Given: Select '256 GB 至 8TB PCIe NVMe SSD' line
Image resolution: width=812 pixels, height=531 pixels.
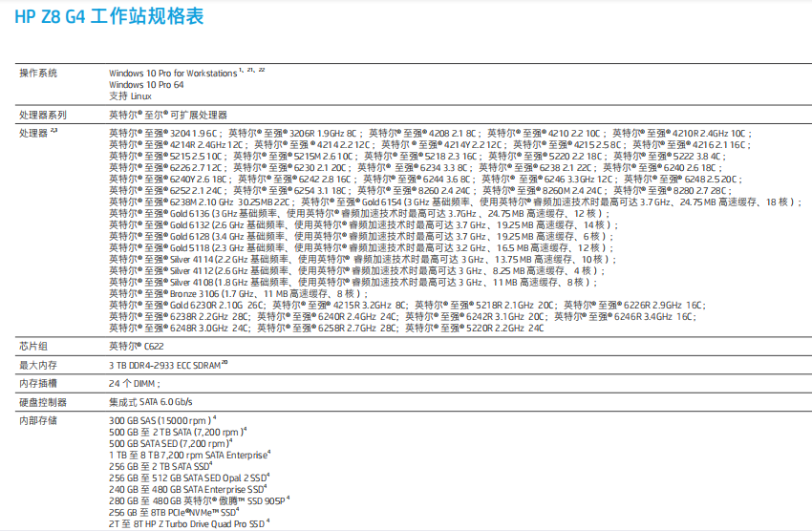Looking at the screenshot, I should pos(174,512).
